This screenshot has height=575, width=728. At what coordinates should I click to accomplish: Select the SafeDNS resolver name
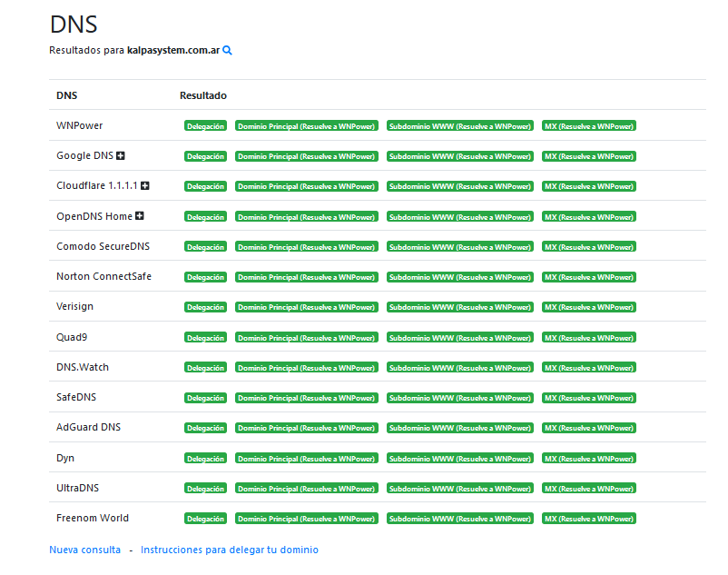click(76, 397)
